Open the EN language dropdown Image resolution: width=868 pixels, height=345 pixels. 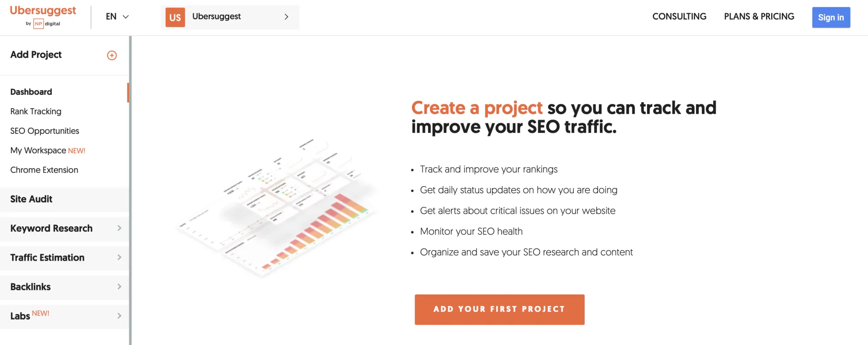pos(116,17)
